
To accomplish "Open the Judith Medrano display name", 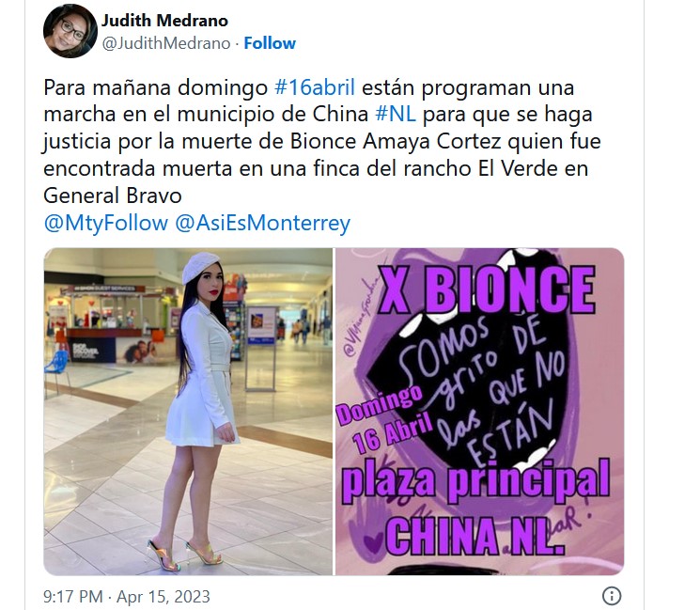I will (164, 21).
